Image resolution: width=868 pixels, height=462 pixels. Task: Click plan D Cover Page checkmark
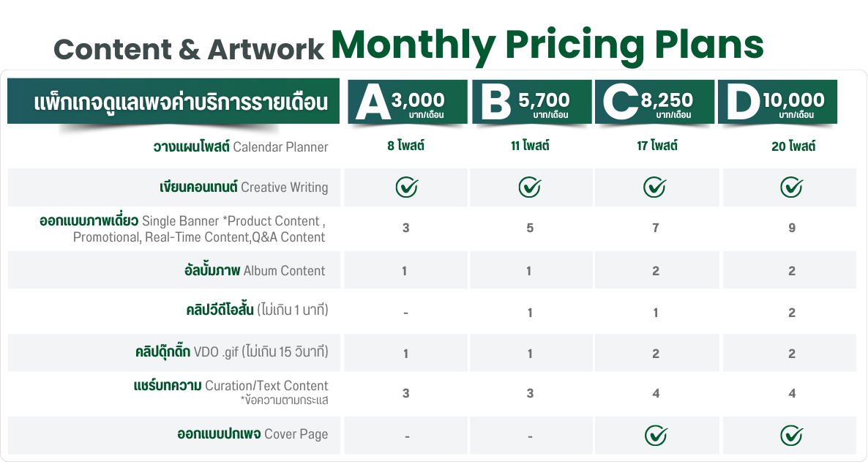(792, 436)
